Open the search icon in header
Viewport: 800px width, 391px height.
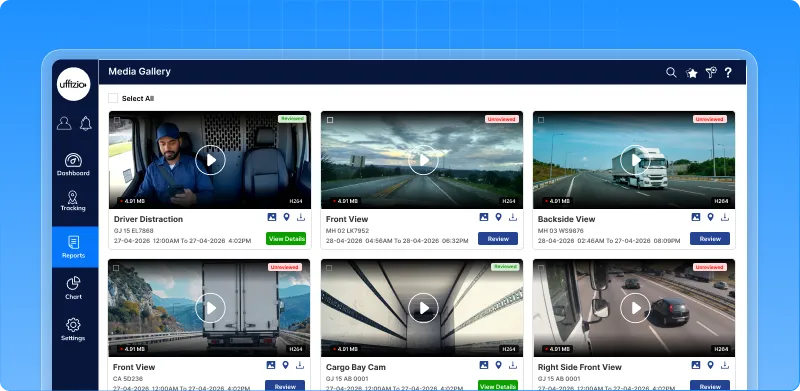pos(671,72)
